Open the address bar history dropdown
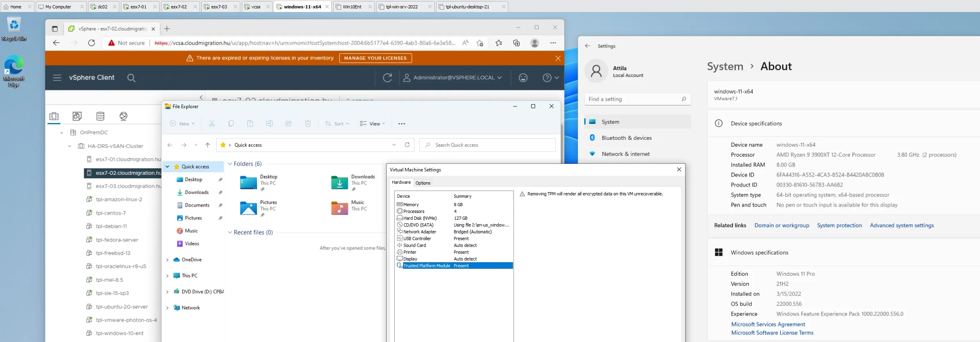The height and width of the screenshot is (342, 980). coord(394,145)
